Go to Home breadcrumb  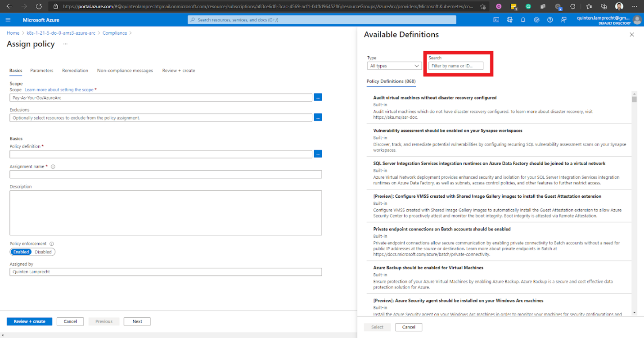(13, 33)
